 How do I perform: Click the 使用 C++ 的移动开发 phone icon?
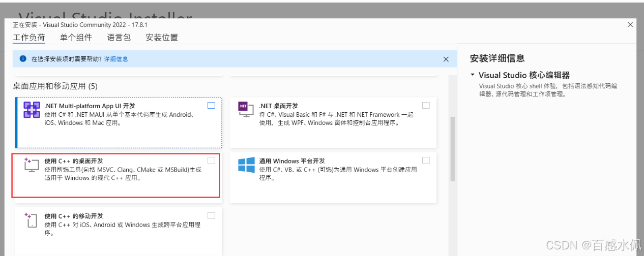click(31, 220)
